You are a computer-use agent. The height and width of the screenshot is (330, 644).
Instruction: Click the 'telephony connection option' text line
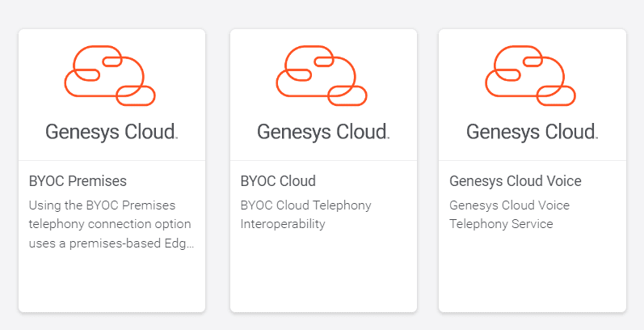click(110, 223)
